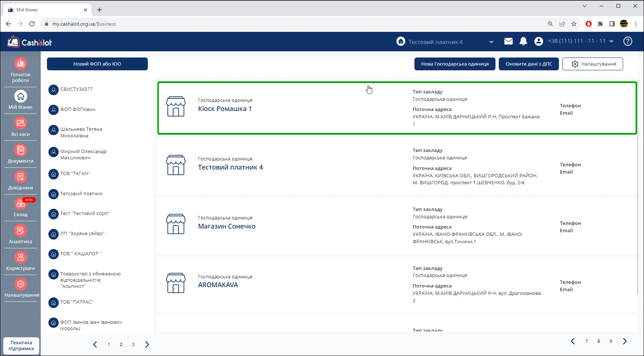Screen dimensions: 644x356
Task: Go to next page of taxpayer list
Action: tap(147, 344)
